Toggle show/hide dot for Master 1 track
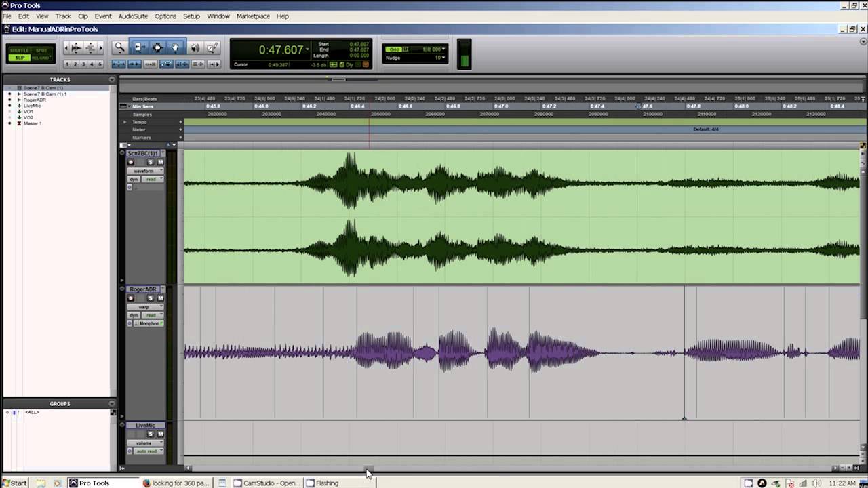The height and width of the screenshot is (488, 868). (x=9, y=123)
